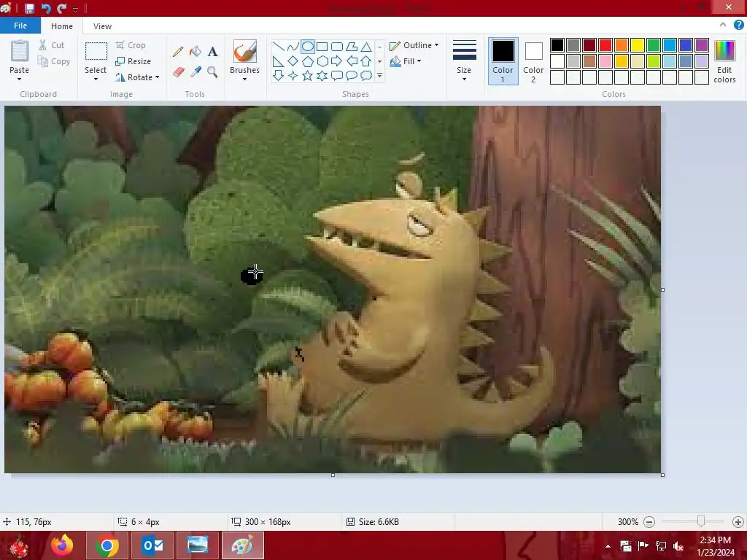Choose the Down arrow shape

pos(278,75)
